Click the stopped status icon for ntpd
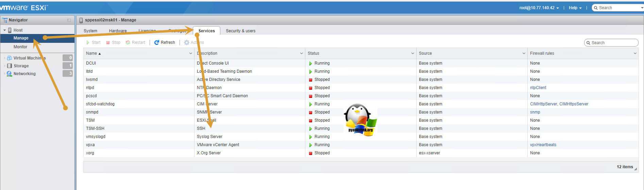 coord(310,88)
